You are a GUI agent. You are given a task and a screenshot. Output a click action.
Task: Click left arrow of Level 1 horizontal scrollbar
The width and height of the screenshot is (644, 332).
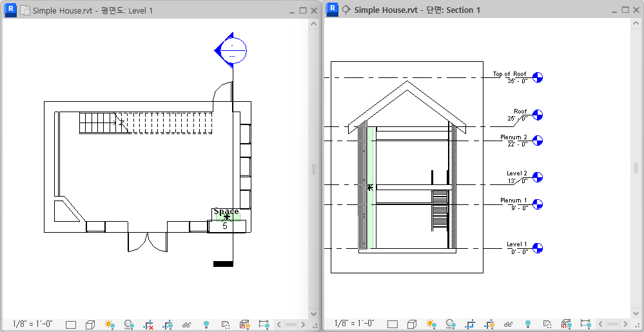[x=278, y=325]
